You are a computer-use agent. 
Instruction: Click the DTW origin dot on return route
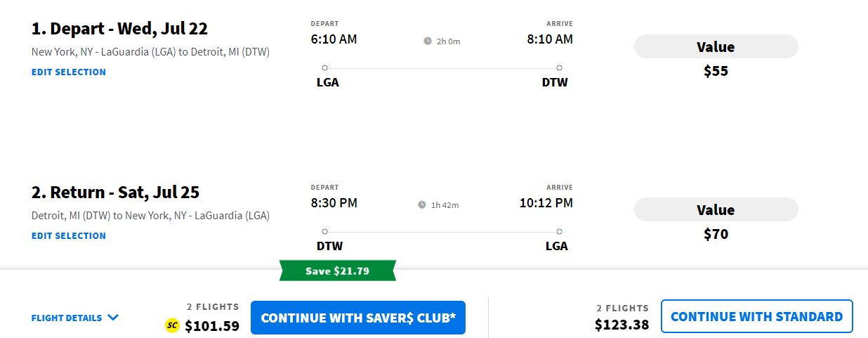click(x=324, y=231)
